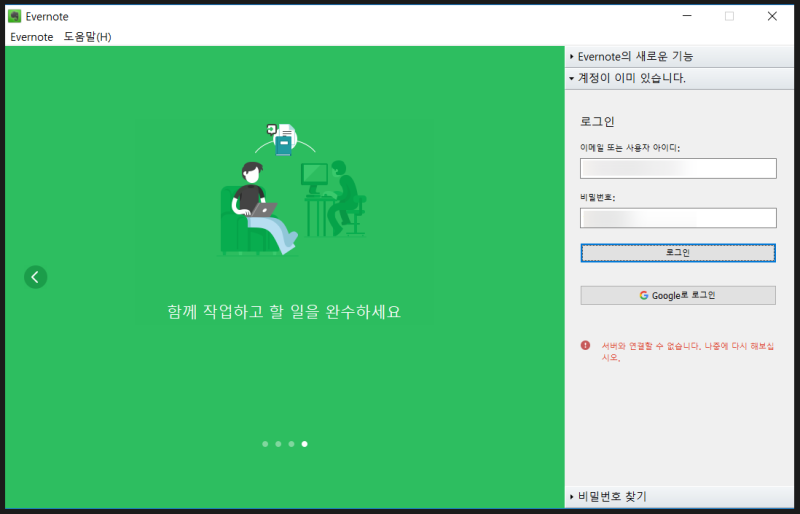
Task: Click the '로그인' heading text
Action: coord(597,121)
